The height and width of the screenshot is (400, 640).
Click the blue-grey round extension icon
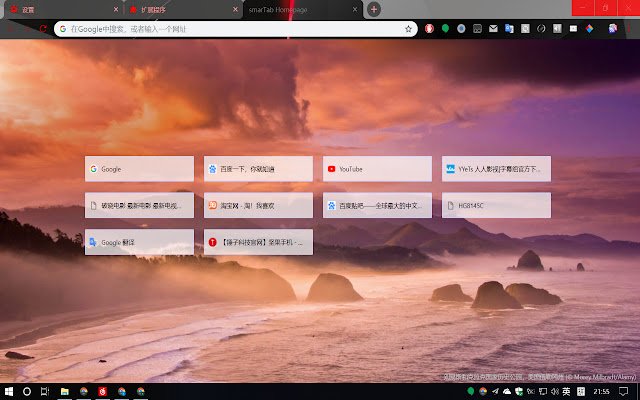pos(461,28)
